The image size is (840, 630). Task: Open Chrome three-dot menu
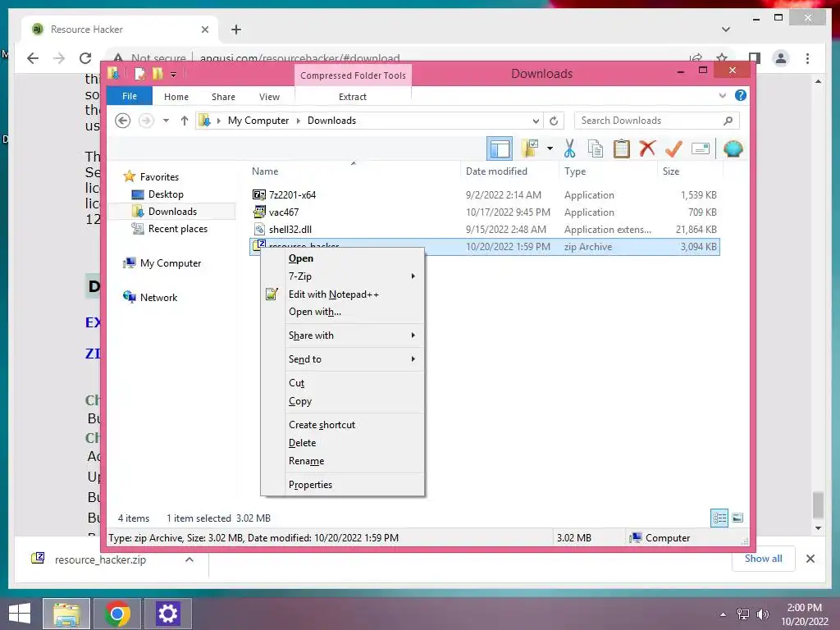click(807, 58)
